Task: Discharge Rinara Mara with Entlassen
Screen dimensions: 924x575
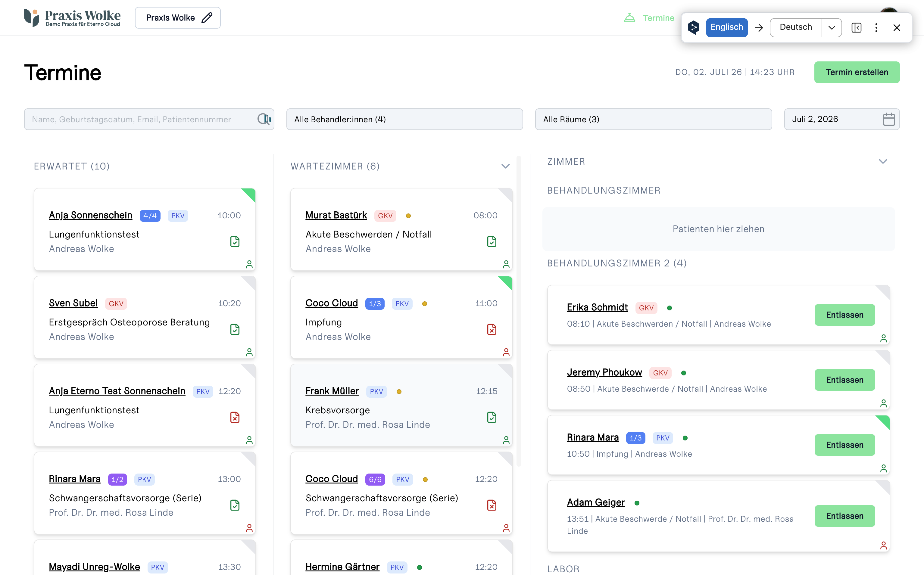Action: coord(845,445)
